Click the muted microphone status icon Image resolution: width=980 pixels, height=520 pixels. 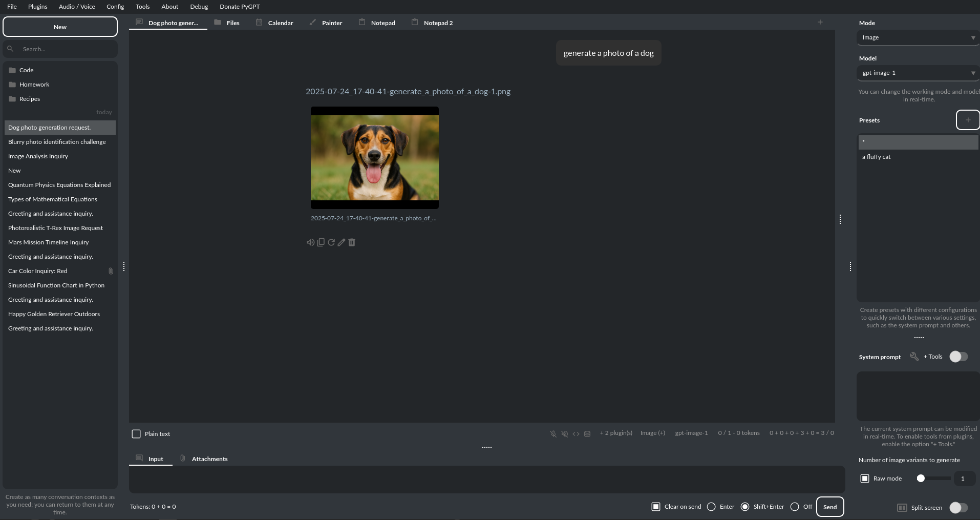pyautogui.click(x=553, y=434)
